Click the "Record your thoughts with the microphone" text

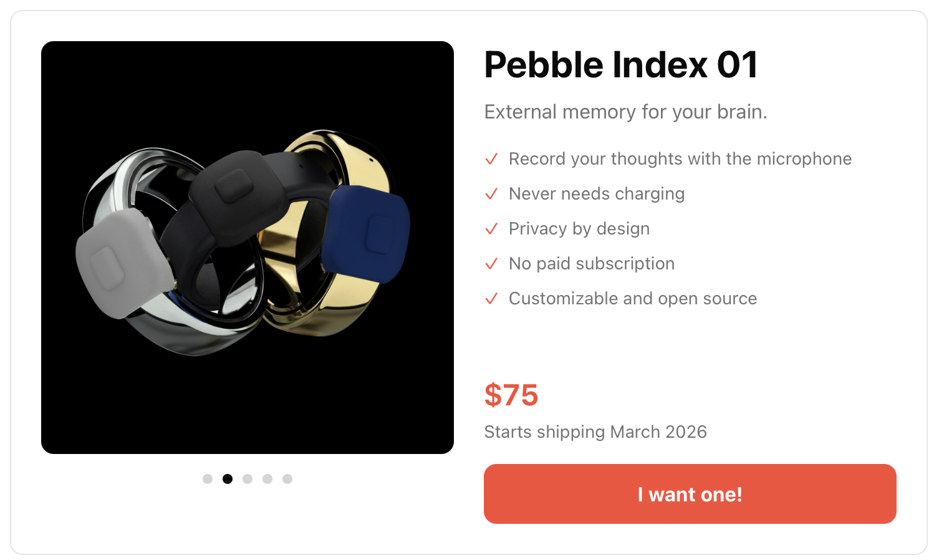(680, 159)
